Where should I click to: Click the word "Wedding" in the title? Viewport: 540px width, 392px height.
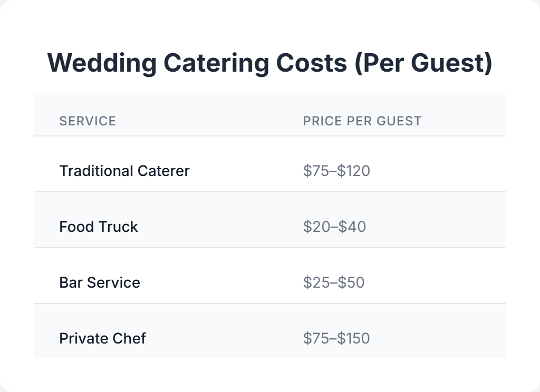click(x=102, y=63)
